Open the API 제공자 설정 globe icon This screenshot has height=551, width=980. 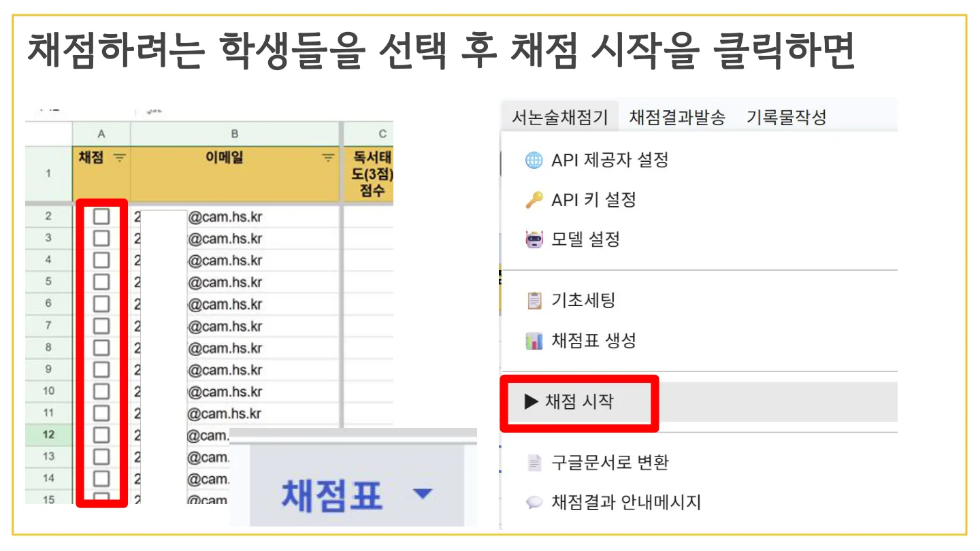click(x=534, y=161)
